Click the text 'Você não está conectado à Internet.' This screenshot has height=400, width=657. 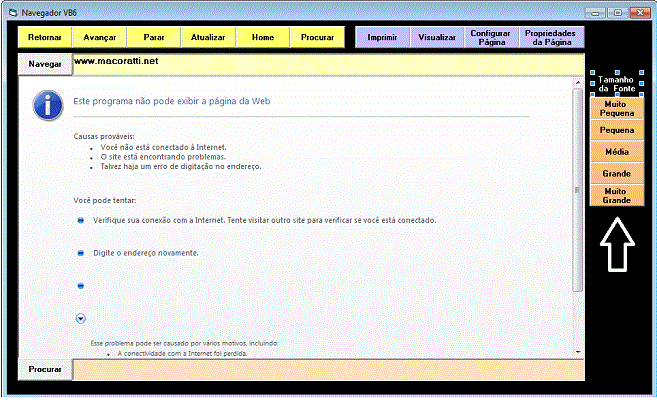pyautogui.click(x=163, y=147)
